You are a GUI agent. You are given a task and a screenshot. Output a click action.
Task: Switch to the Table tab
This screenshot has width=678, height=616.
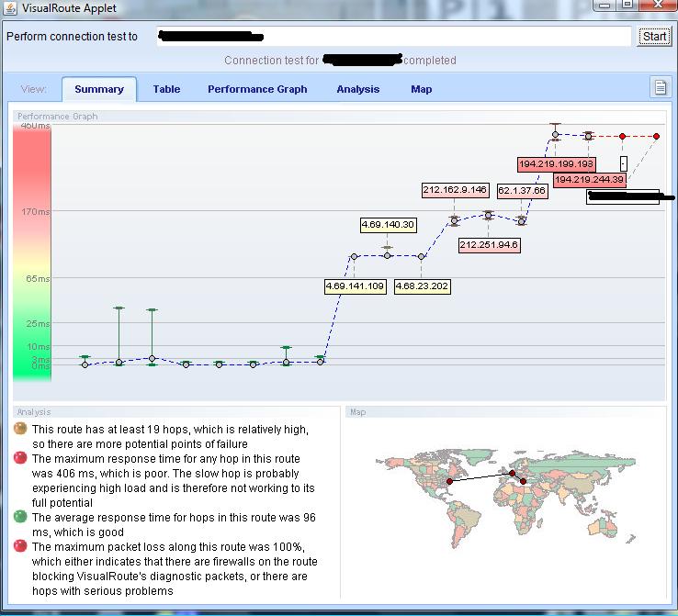[166, 89]
